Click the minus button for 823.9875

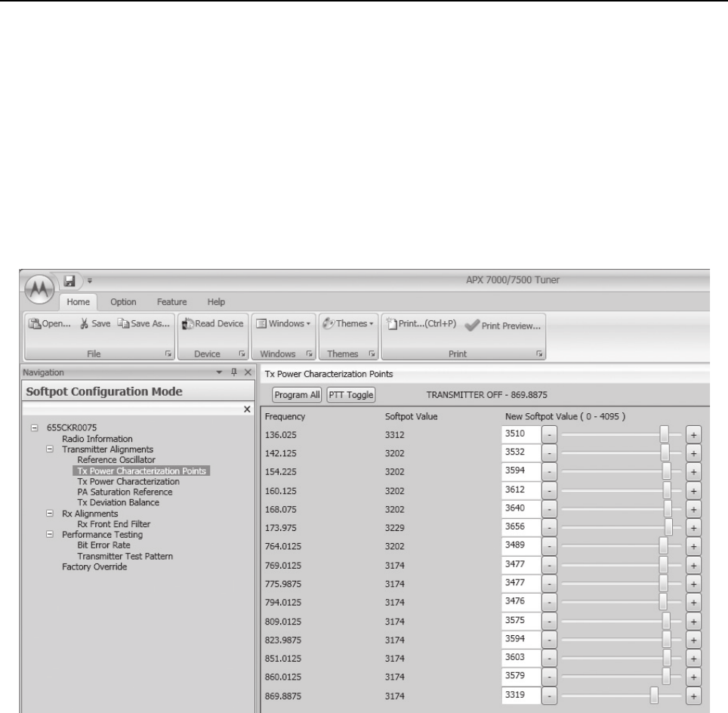(x=549, y=640)
